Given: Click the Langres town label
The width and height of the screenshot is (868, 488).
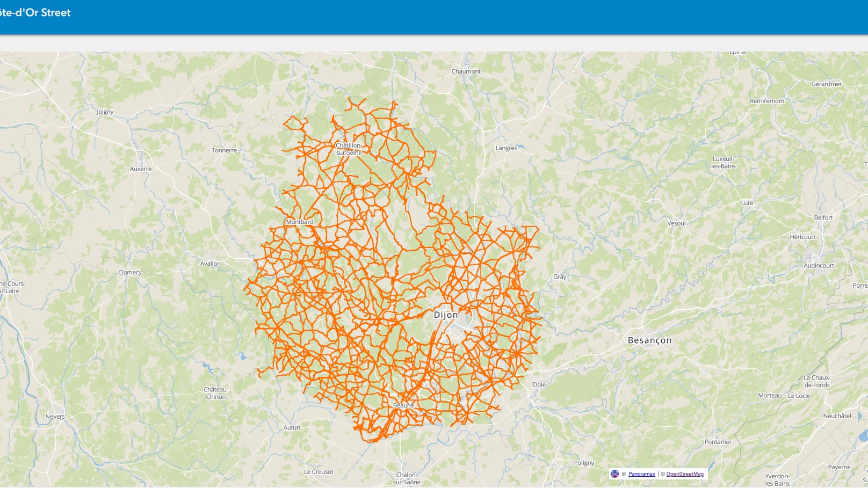Looking at the screenshot, I should click(x=506, y=148).
